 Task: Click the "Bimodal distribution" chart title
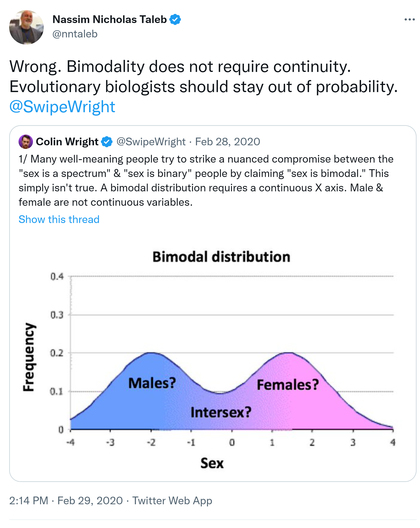(x=221, y=257)
